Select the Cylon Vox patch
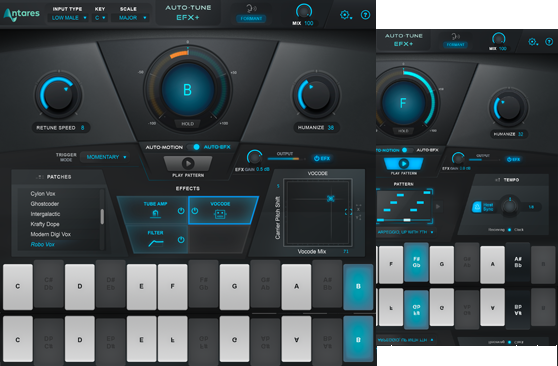 [x=43, y=194]
